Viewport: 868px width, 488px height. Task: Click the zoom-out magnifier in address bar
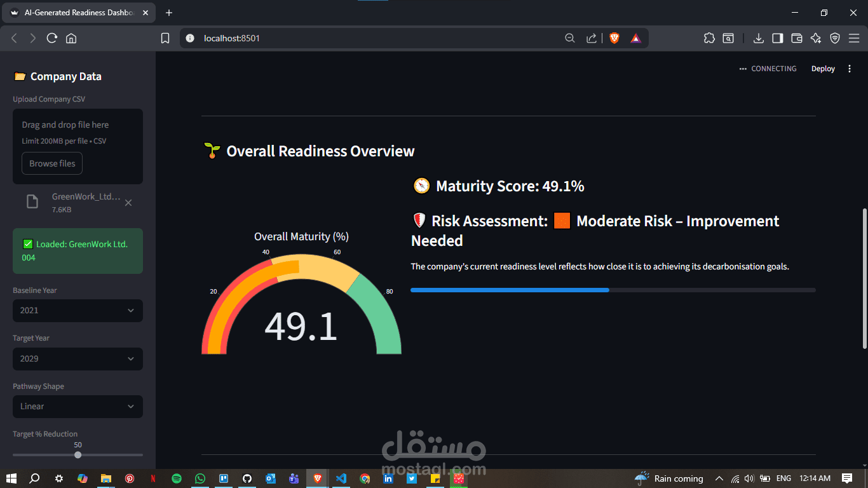570,38
